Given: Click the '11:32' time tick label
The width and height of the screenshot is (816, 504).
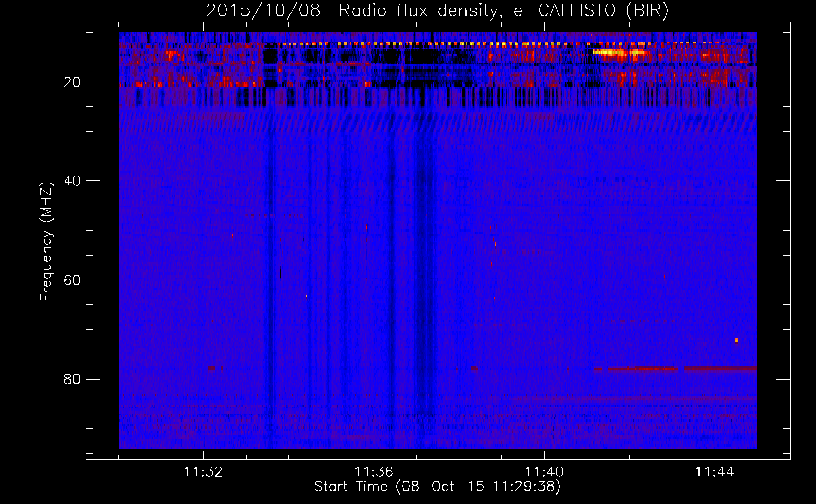Looking at the screenshot, I should 203,472.
